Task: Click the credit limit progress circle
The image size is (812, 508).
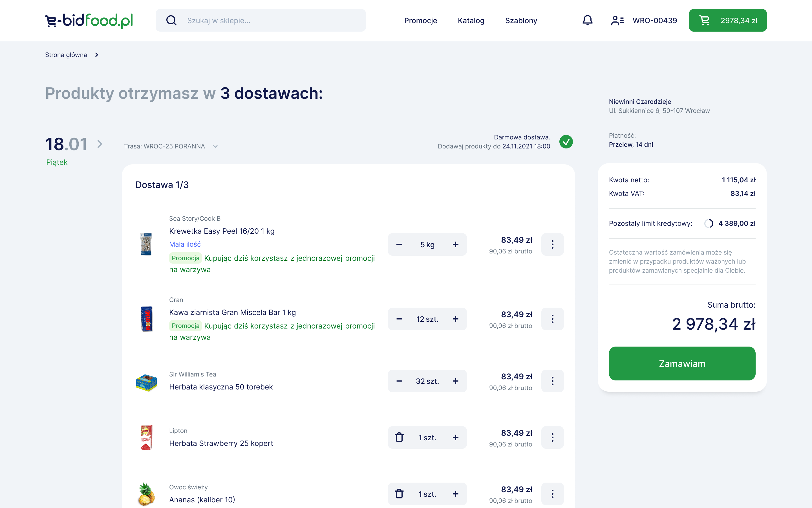Action: click(709, 224)
